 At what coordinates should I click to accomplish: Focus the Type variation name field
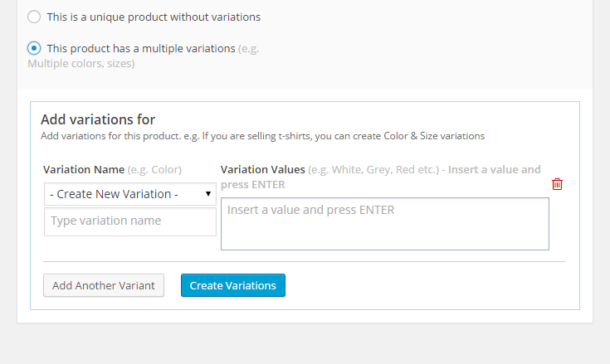(129, 221)
